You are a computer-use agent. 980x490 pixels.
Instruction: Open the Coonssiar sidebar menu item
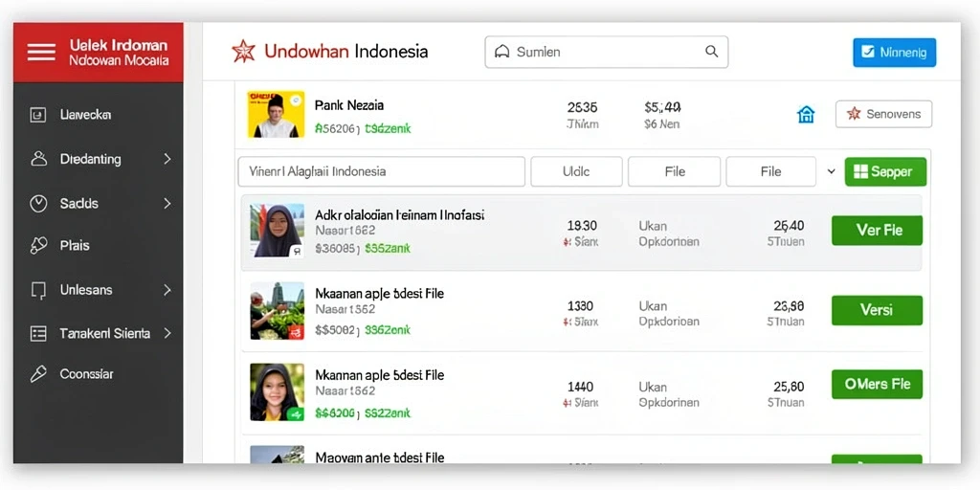click(x=99, y=374)
